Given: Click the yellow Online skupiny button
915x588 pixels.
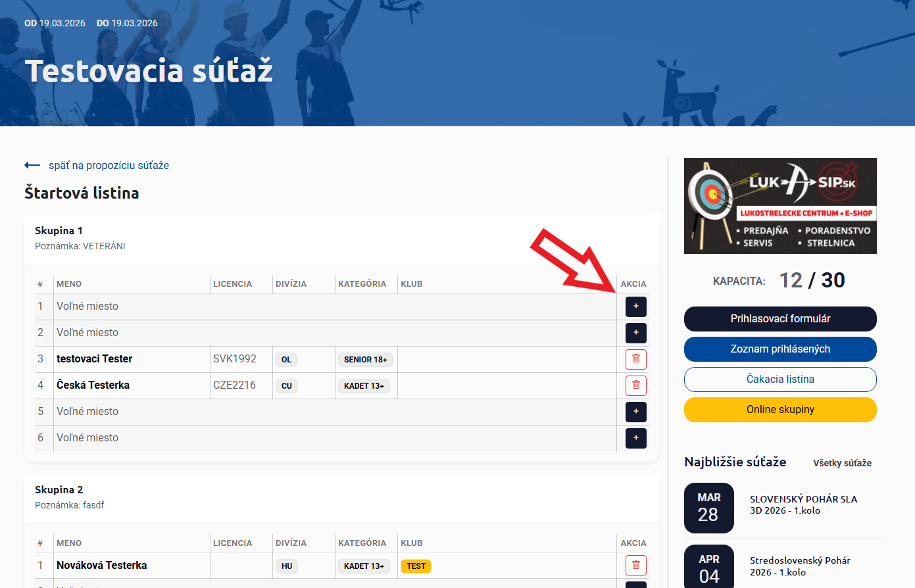Looking at the screenshot, I should [780, 410].
